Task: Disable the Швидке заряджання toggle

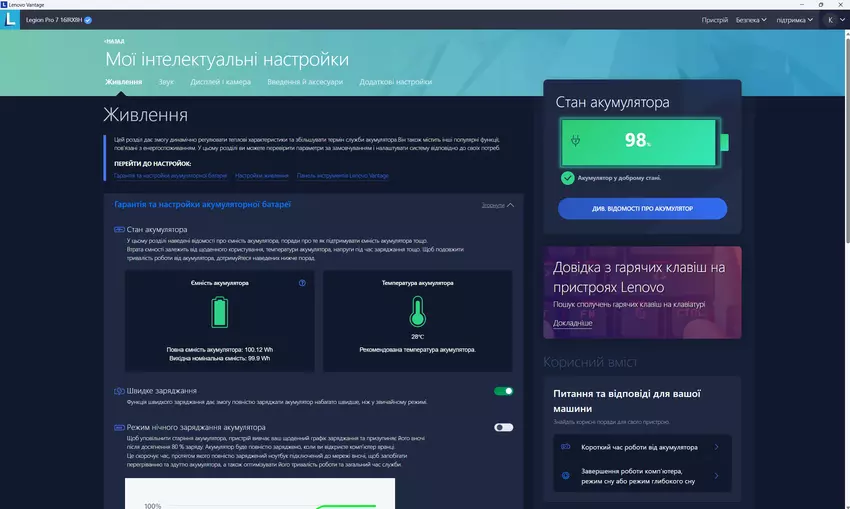Action: point(503,391)
